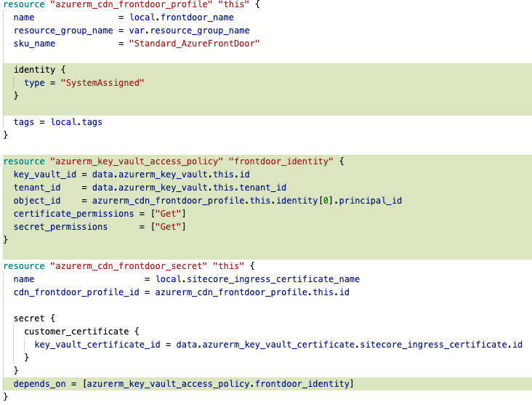532x405 pixels.
Task: Click data.azurerm_key_vault.this.tenant_id value
Action: 189,188
